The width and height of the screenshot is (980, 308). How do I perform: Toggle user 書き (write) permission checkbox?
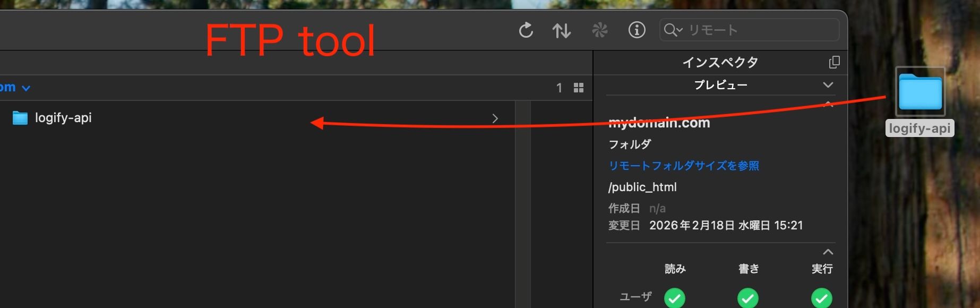click(x=748, y=298)
